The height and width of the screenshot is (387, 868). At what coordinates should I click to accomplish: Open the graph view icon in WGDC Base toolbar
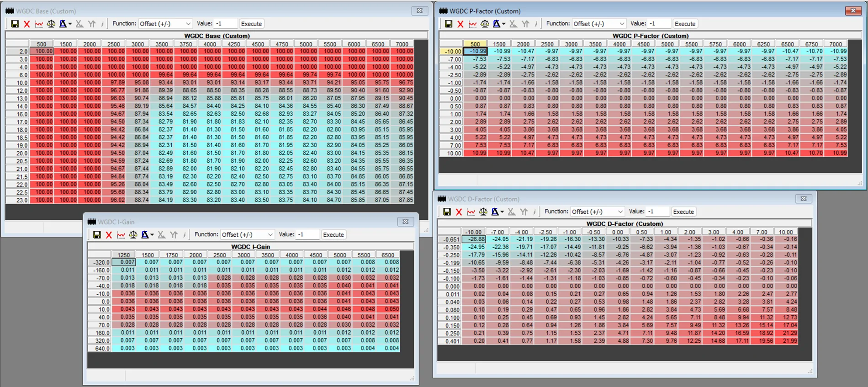point(39,24)
